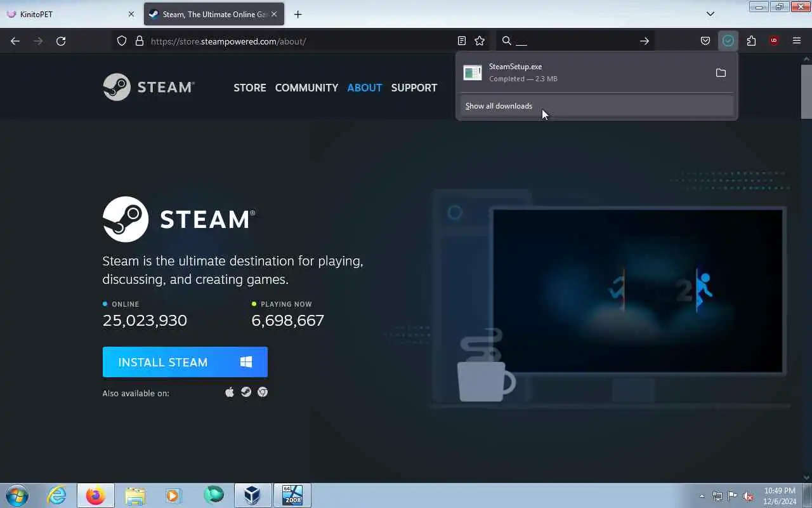This screenshot has width=812, height=508.
Task: Click Firefox taskbar icon
Action: pos(96,495)
